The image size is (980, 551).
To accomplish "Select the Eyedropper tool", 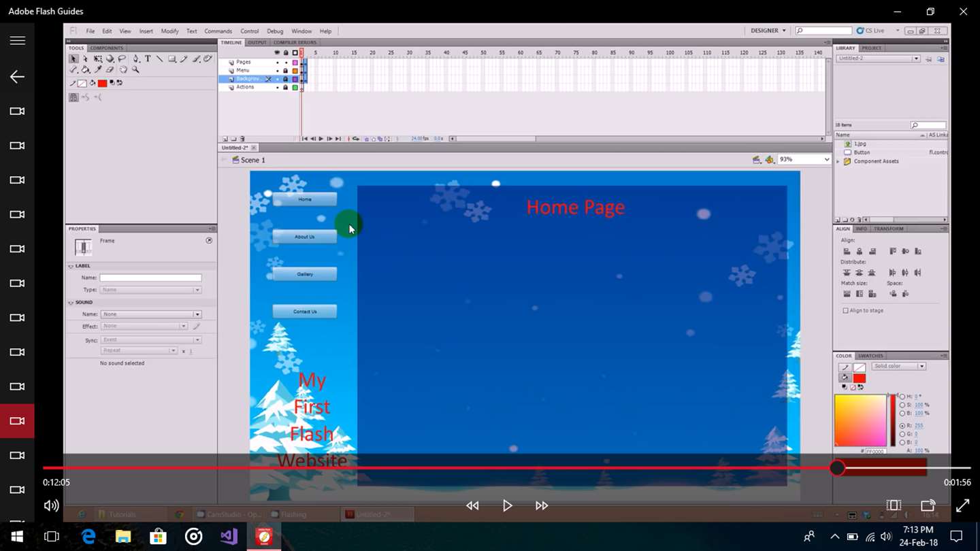I will [98, 70].
